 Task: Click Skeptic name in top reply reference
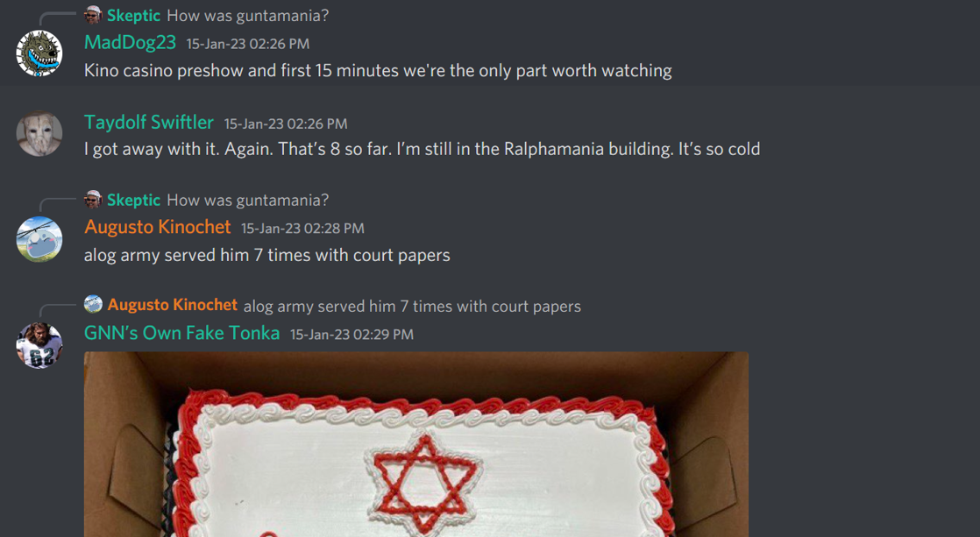pos(134,16)
